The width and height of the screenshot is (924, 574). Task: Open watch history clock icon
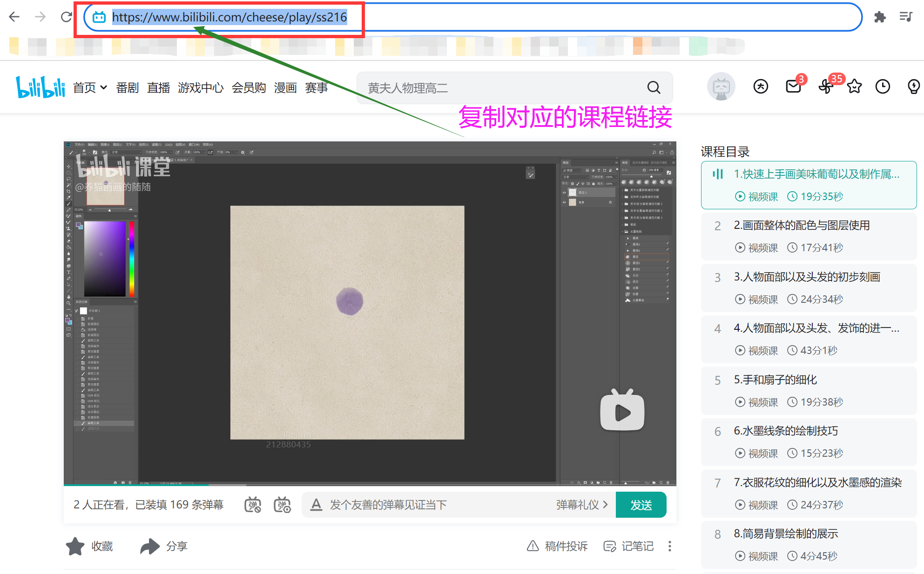click(883, 87)
